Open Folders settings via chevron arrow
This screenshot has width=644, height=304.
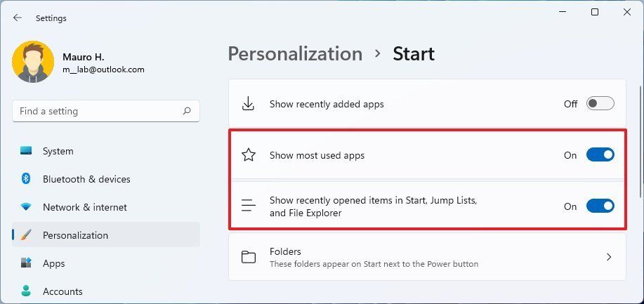click(x=608, y=258)
